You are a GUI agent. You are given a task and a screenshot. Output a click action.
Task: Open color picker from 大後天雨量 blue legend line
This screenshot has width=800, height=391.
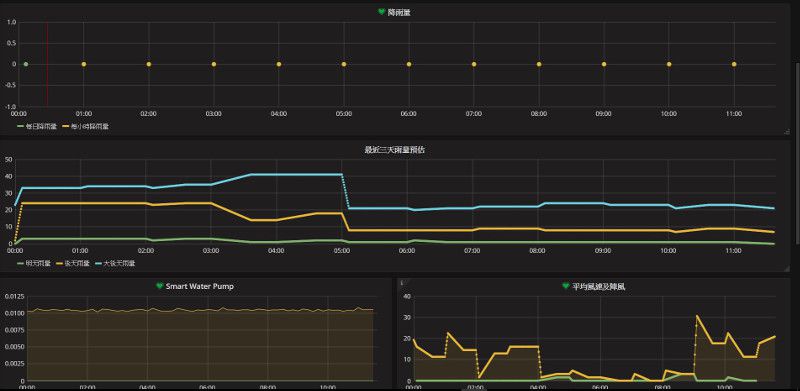coord(98,263)
